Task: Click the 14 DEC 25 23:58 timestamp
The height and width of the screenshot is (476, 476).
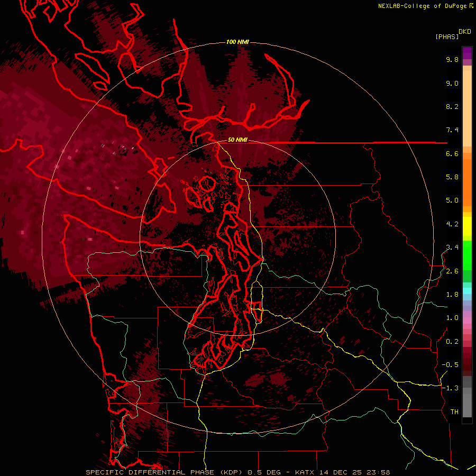Action: [354, 472]
